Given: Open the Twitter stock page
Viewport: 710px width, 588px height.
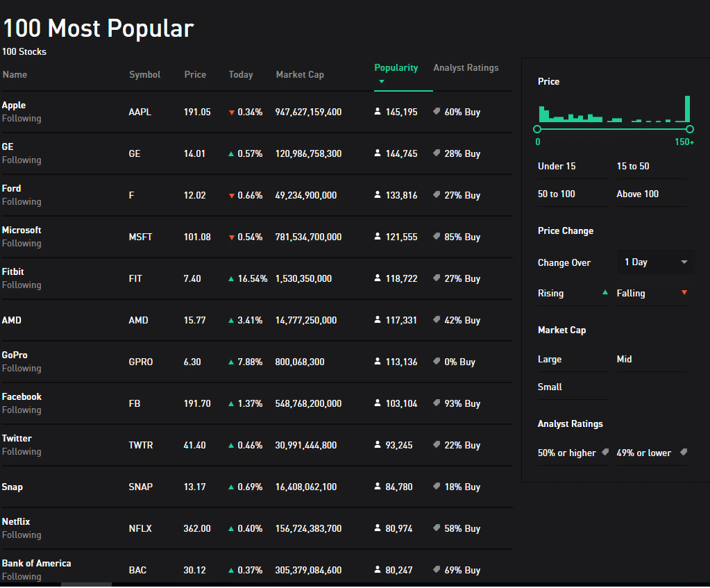Looking at the screenshot, I should (17, 439).
